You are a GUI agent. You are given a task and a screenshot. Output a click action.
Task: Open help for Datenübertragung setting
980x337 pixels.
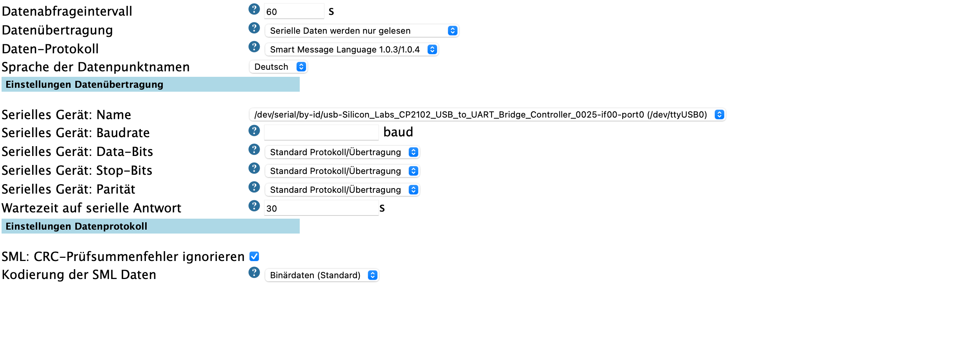[x=254, y=28]
